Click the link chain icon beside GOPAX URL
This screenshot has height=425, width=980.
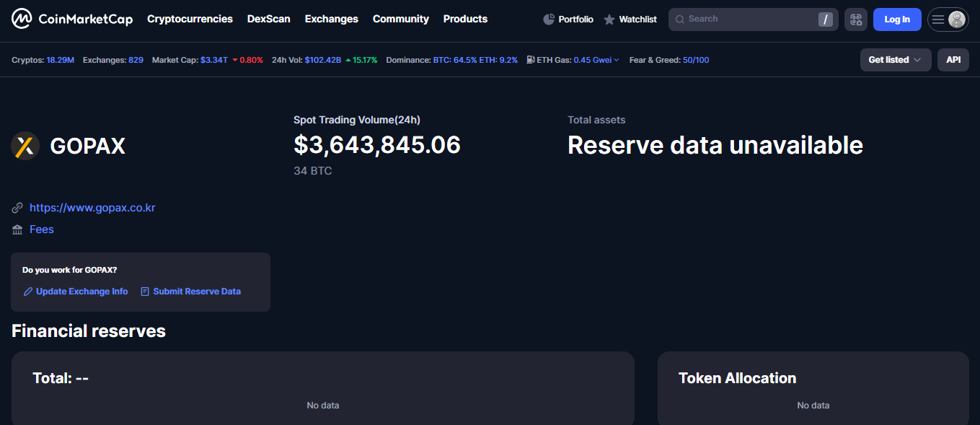[17, 208]
